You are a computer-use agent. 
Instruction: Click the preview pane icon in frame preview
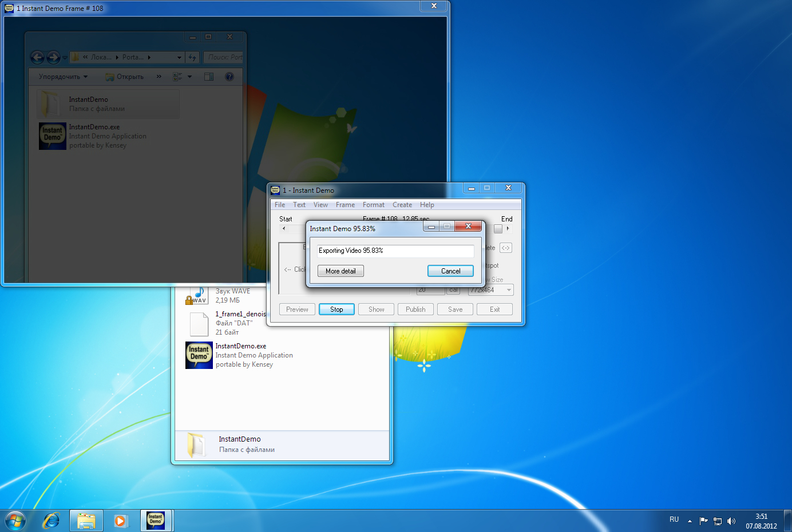pos(209,77)
